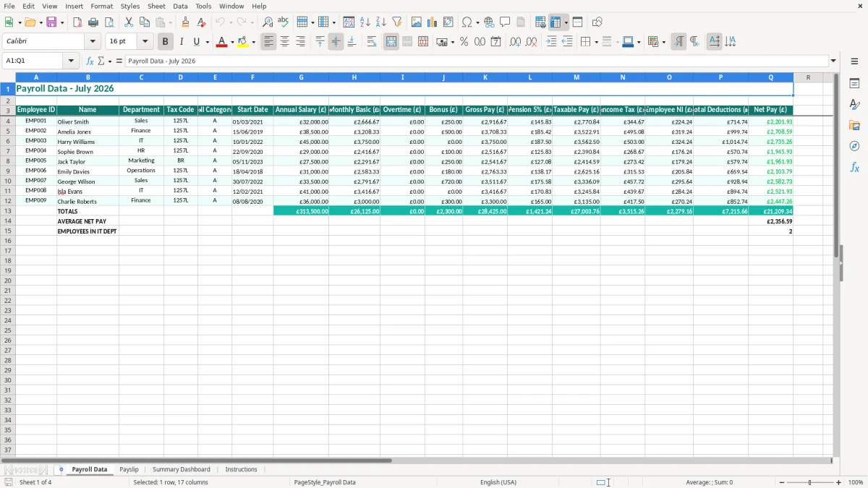Insert a pivot table
This screenshot has height=488, width=868.
(x=448, y=22)
